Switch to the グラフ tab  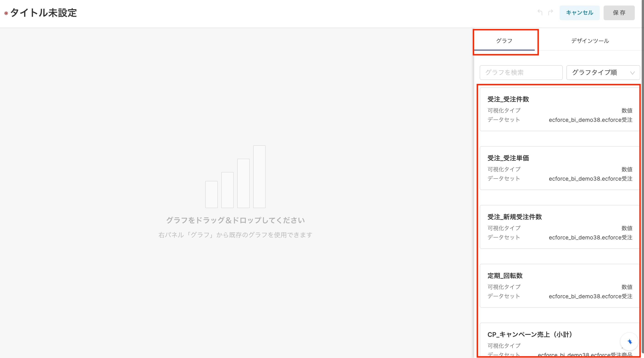504,41
